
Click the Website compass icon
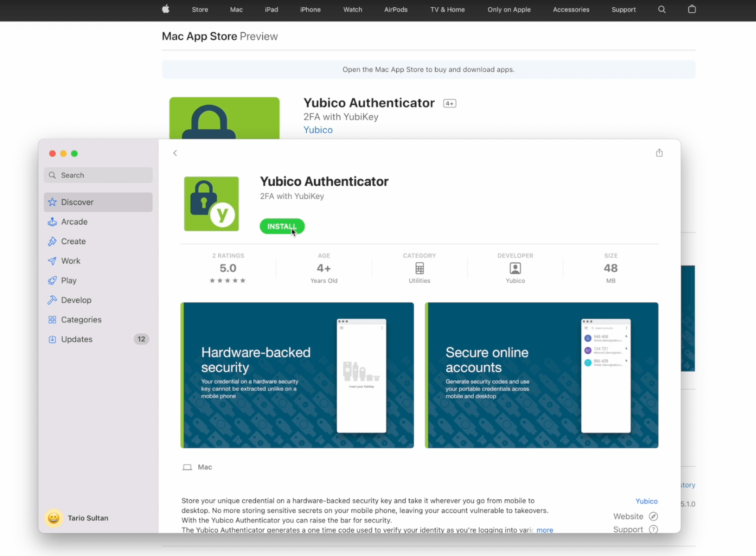tap(653, 516)
